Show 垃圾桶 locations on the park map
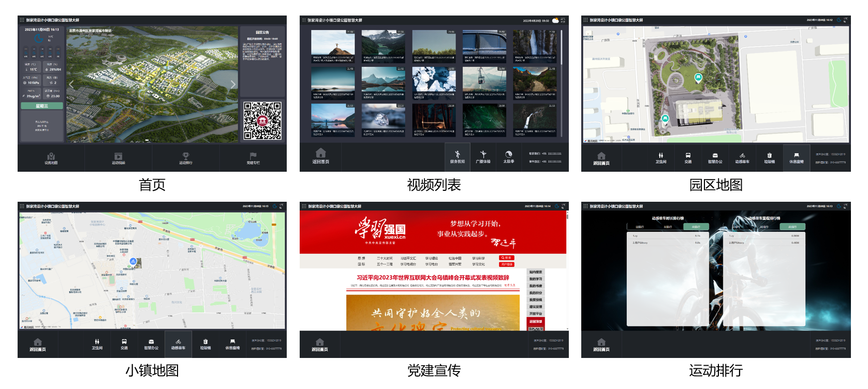868x389 pixels. [x=769, y=158]
